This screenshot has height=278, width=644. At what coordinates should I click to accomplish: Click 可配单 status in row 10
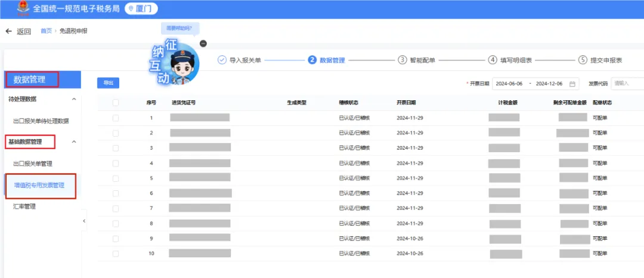(x=600, y=254)
